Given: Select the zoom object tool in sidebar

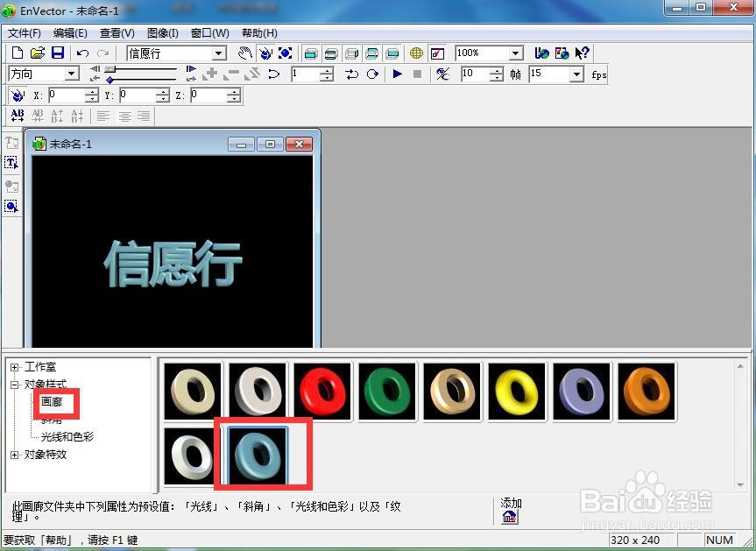Looking at the screenshot, I should (11, 207).
